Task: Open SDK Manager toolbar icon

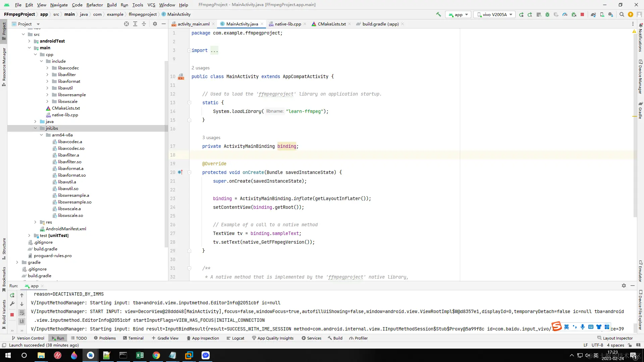Action: pos(611,14)
